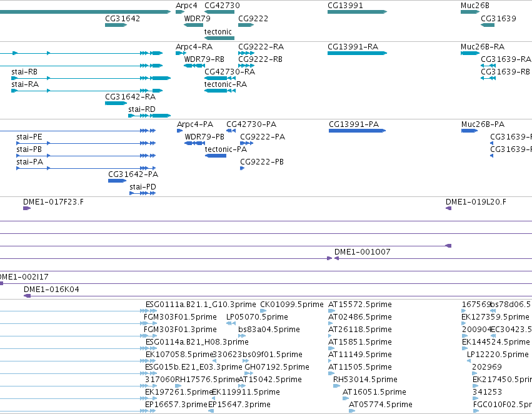The width and height of the screenshot is (532, 414).
Task: Select EST ESG0114a.B21_H08.3prime
Action: pyautogui.click(x=197, y=342)
